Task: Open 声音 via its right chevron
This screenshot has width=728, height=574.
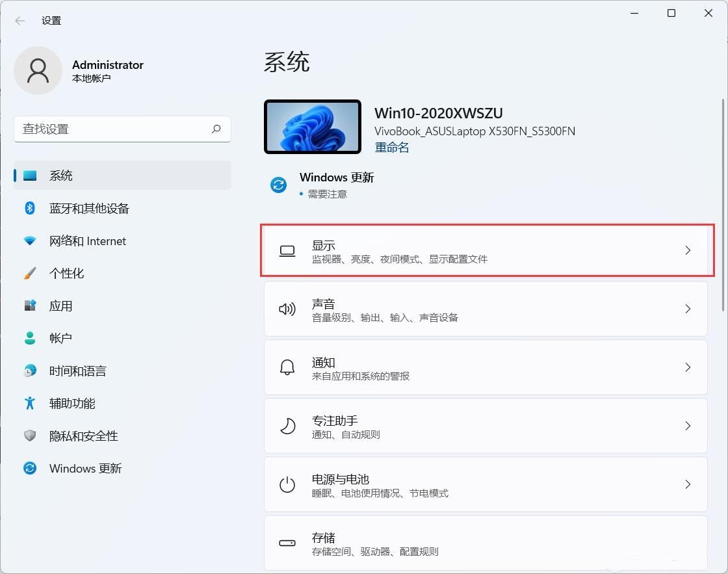Action: [x=688, y=309]
